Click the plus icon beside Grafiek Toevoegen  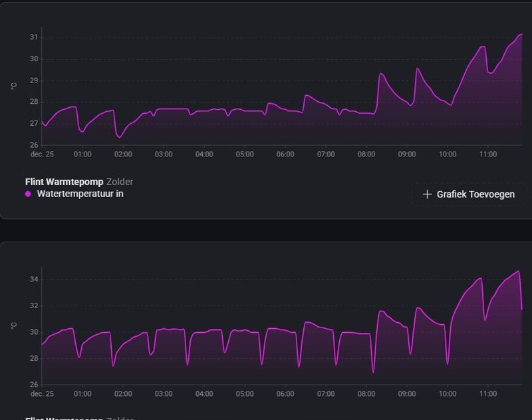[x=427, y=194]
